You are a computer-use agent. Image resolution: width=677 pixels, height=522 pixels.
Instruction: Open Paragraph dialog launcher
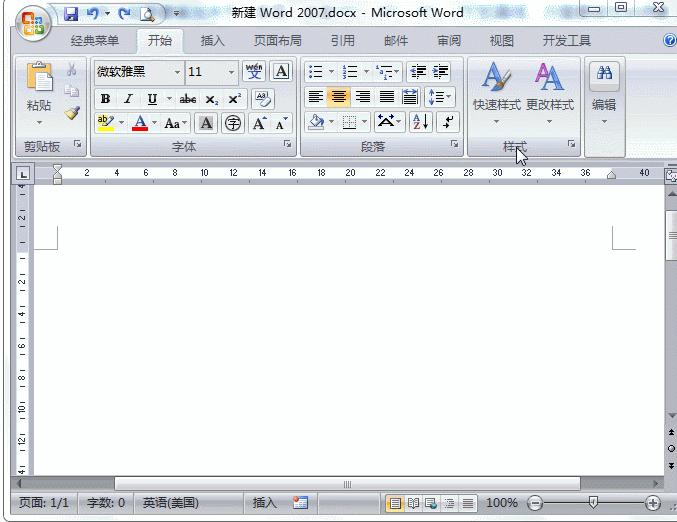454,144
